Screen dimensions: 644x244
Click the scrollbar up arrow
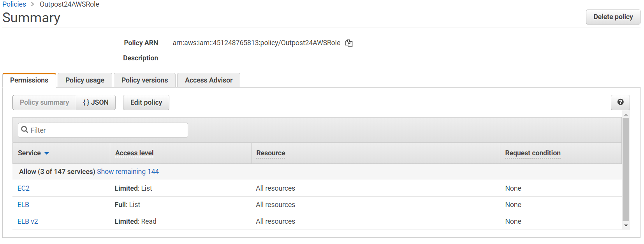tap(626, 115)
